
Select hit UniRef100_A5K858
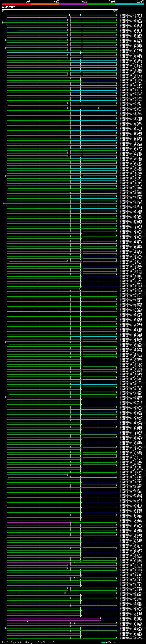point(131,47)
